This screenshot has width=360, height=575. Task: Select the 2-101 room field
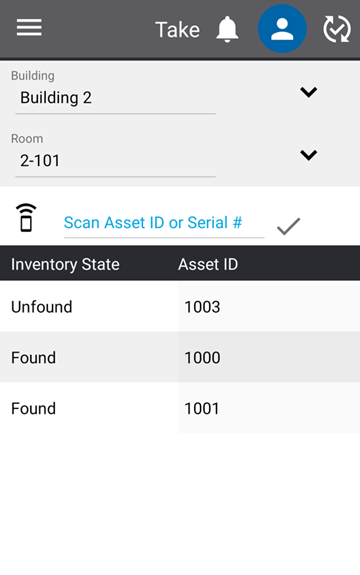tap(115, 161)
